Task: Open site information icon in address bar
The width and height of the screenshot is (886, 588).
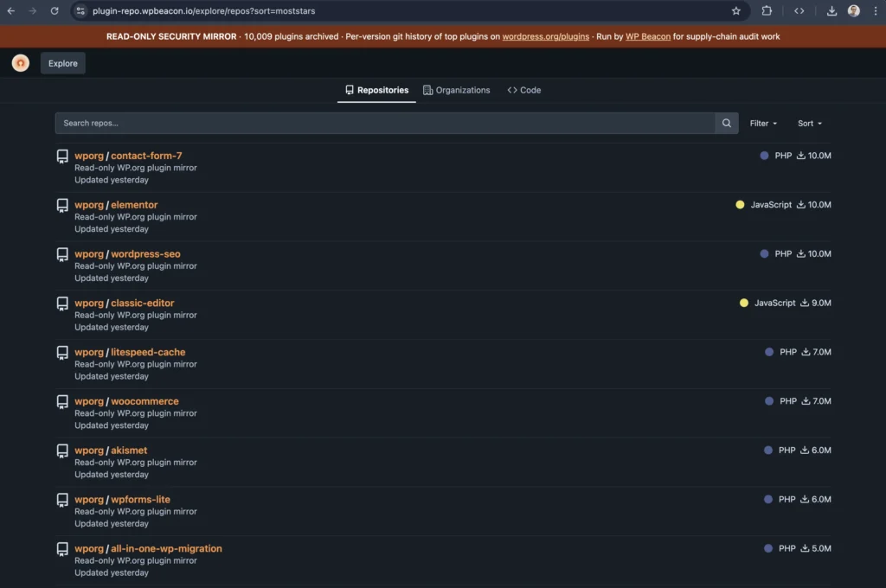Action: click(x=80, y=10)
